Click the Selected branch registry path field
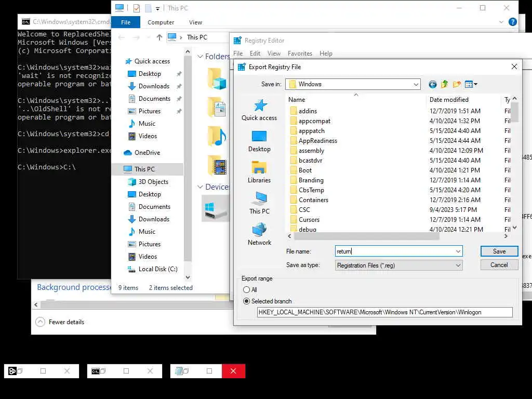Screen dimensions: 532x399 point(385,312)
